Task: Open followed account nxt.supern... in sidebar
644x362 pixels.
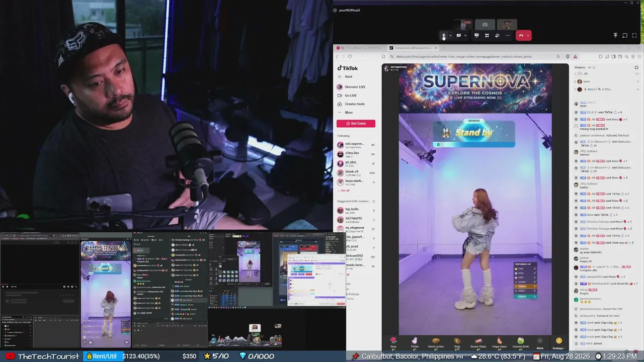Action: point(356,145)
